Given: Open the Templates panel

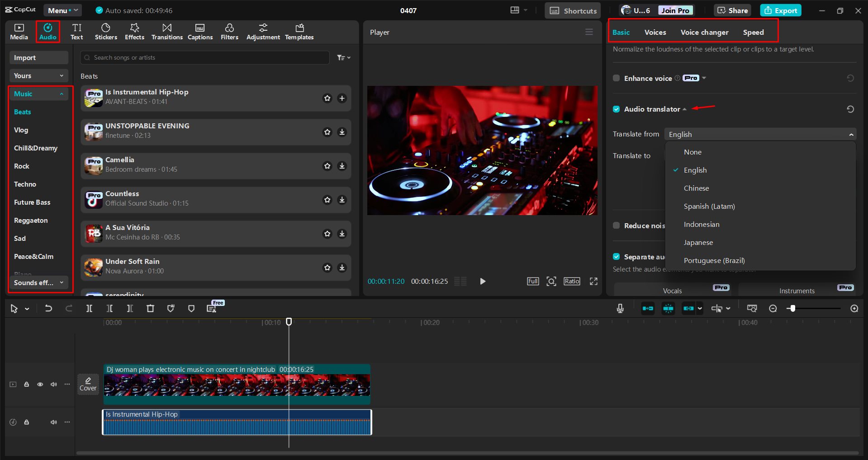Looking at the screenshot, I should [x=299, y=32].
